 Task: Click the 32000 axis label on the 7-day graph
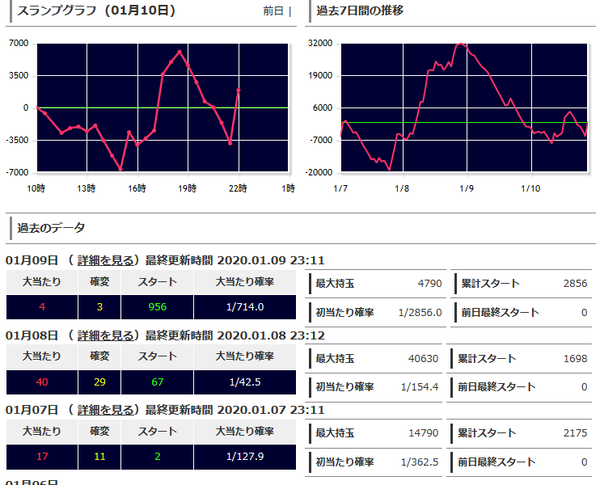[320, 43]
